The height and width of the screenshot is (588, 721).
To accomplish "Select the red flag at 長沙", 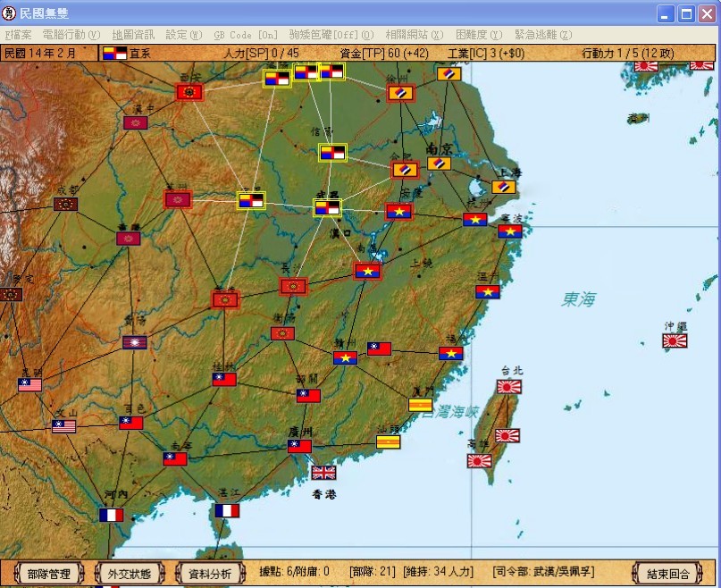I will pos(293,286).
